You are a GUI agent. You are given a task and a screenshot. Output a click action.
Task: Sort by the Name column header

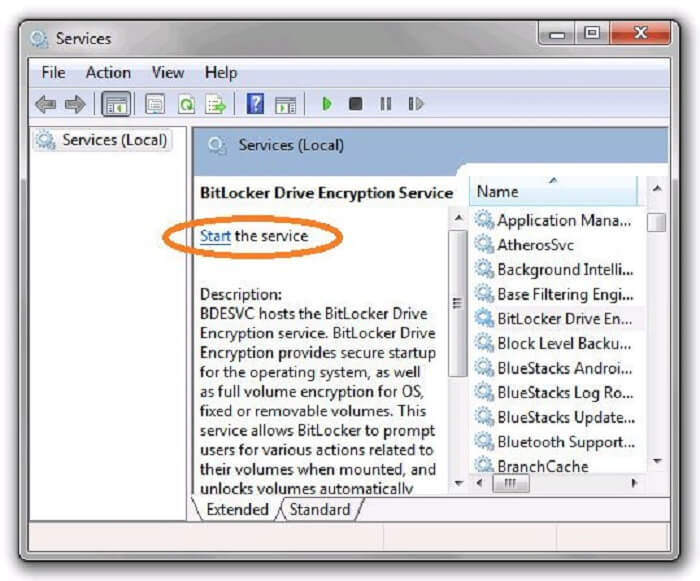pos(553,192)
